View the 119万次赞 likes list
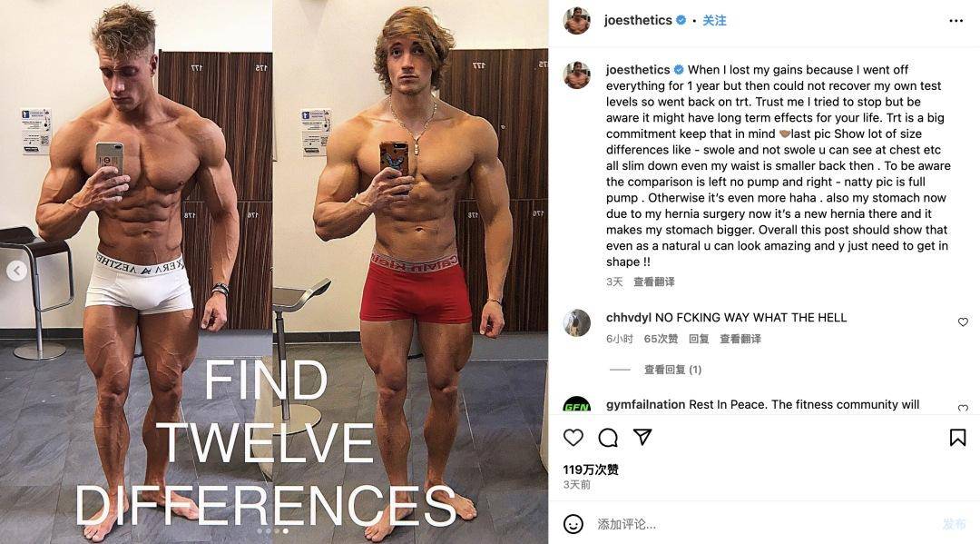The image size is (980, 544). (x=591, y=470)
